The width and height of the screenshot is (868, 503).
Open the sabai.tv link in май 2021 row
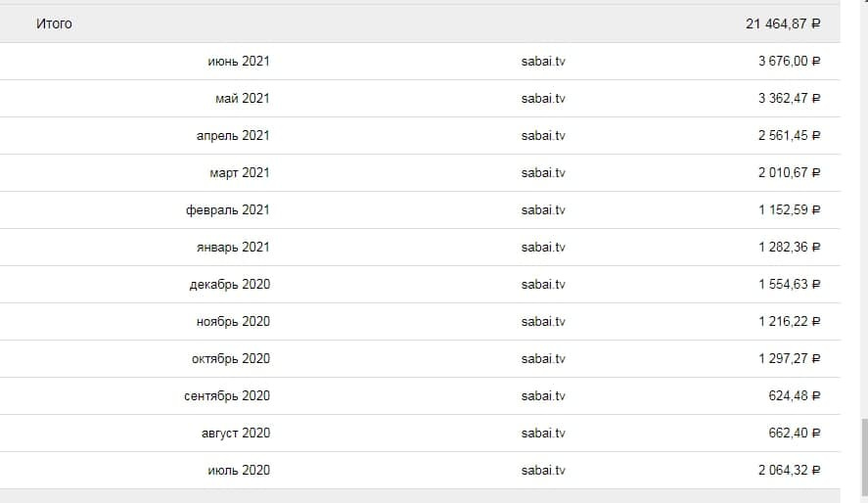[x=543, y=98]
